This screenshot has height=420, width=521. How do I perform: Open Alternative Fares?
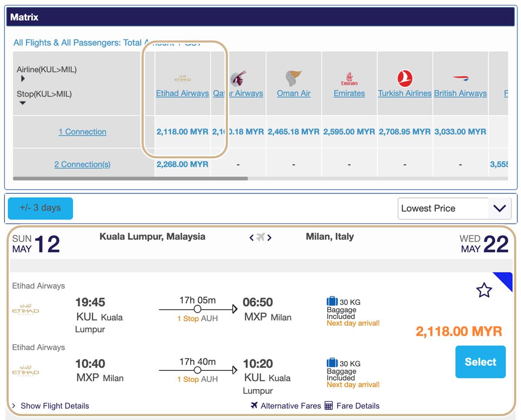(x=290, y=406)
